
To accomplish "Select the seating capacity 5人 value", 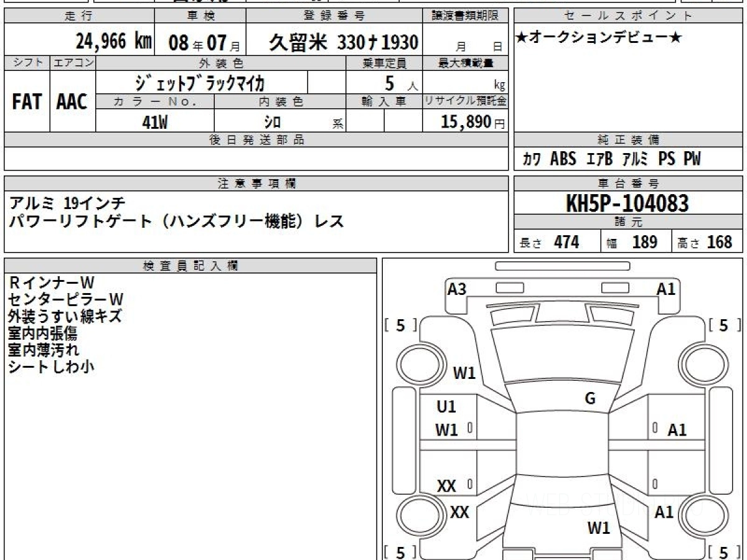I will [x=401, y=83].
